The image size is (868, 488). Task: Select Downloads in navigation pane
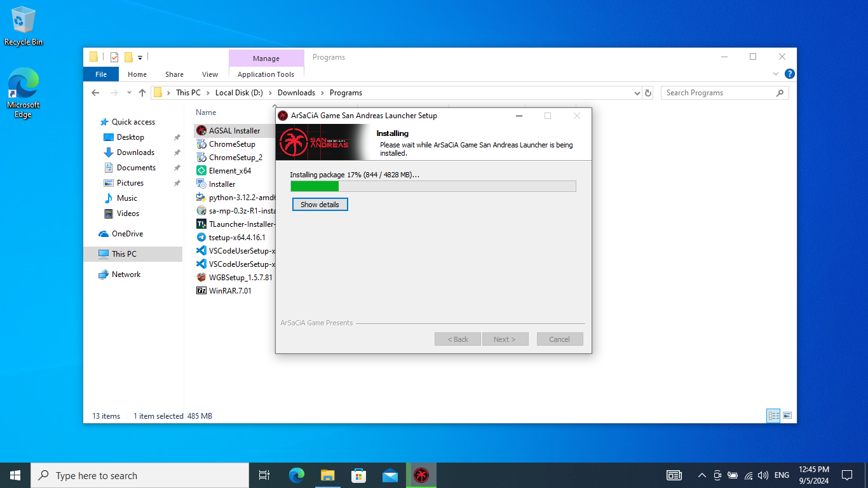click(x=135, y=152)
